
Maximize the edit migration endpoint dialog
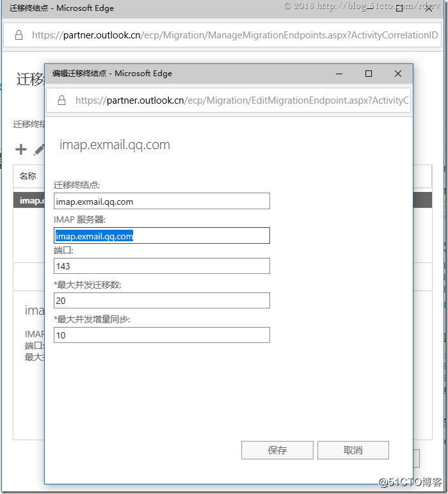click(x=369, y=74)
